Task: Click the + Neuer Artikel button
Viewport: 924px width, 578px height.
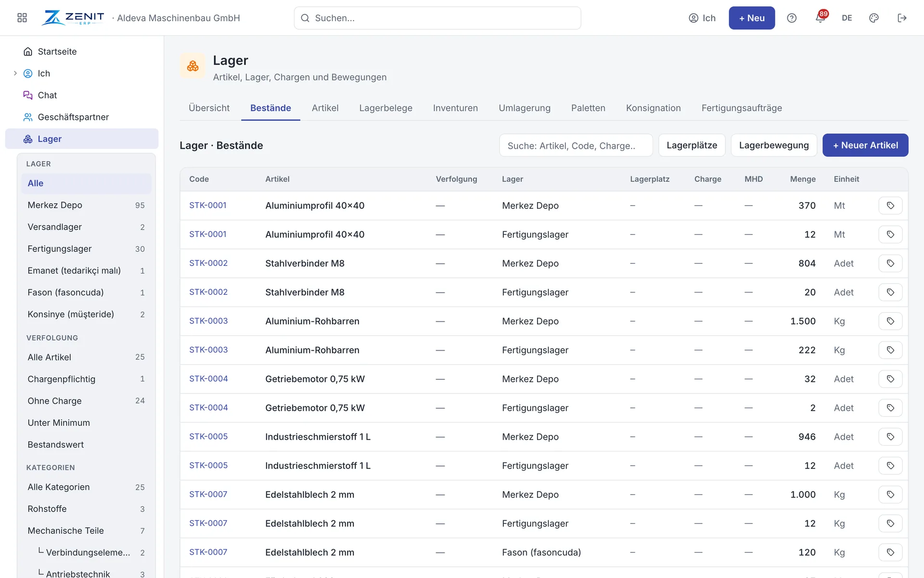Action: pyautogui.click(x=865, y=145)
